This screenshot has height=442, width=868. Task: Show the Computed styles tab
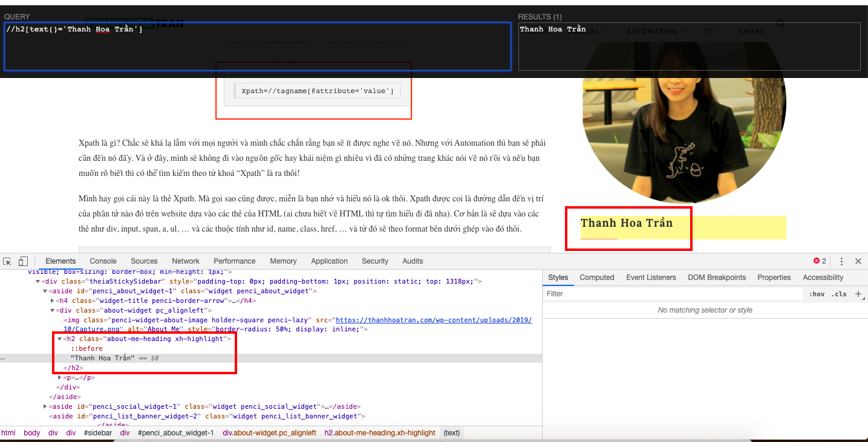click(597, 278)
